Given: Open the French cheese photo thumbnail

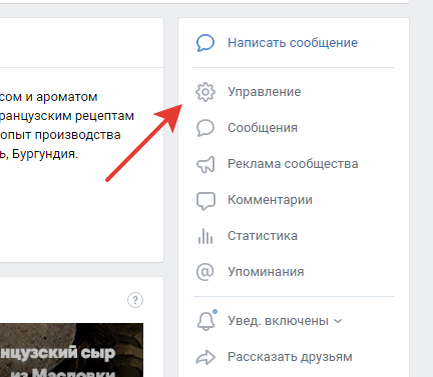Looking at the screenshot, I should pyautogui.click(x=71, y=350).
